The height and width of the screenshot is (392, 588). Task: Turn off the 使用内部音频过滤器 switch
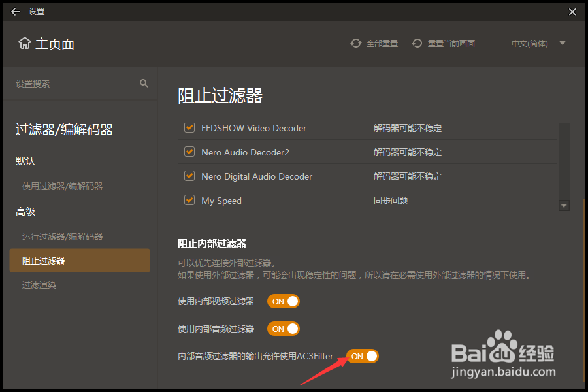pos(283,329)
